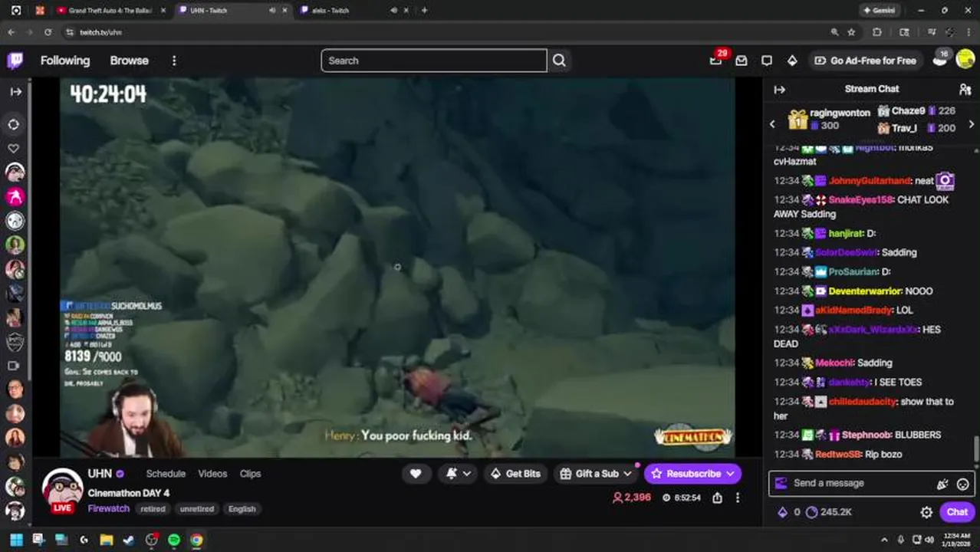The width and height of the screenshot is (980, 552).
Task: Open the chat community users icon
Action: click(965, 90)
